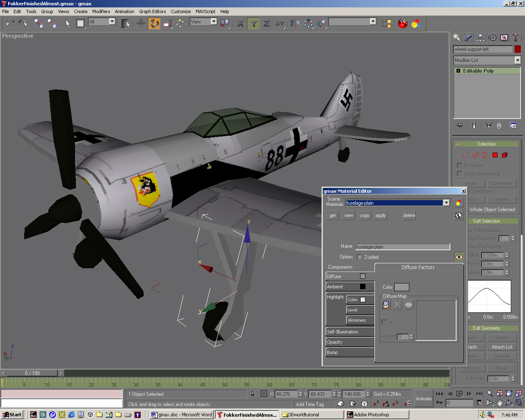Select the Rotate tool in the toolbar

pyautogui.click(x=154, y=23)
